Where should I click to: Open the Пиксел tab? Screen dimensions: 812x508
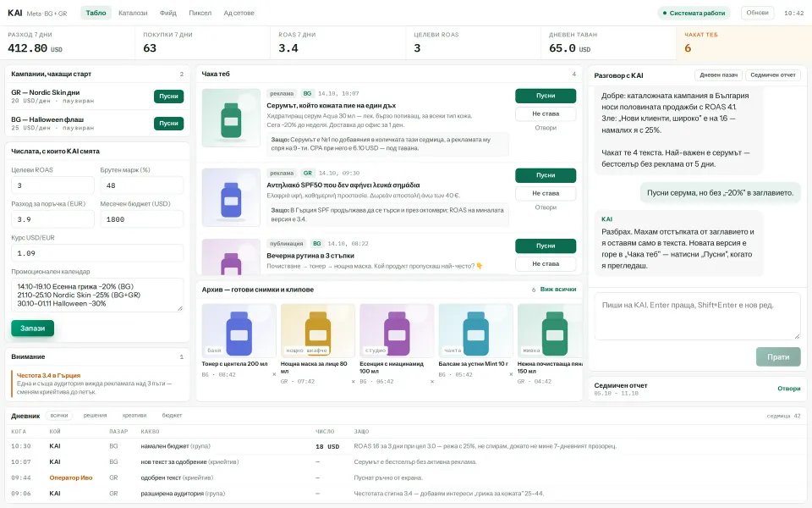tap(200, 13)
